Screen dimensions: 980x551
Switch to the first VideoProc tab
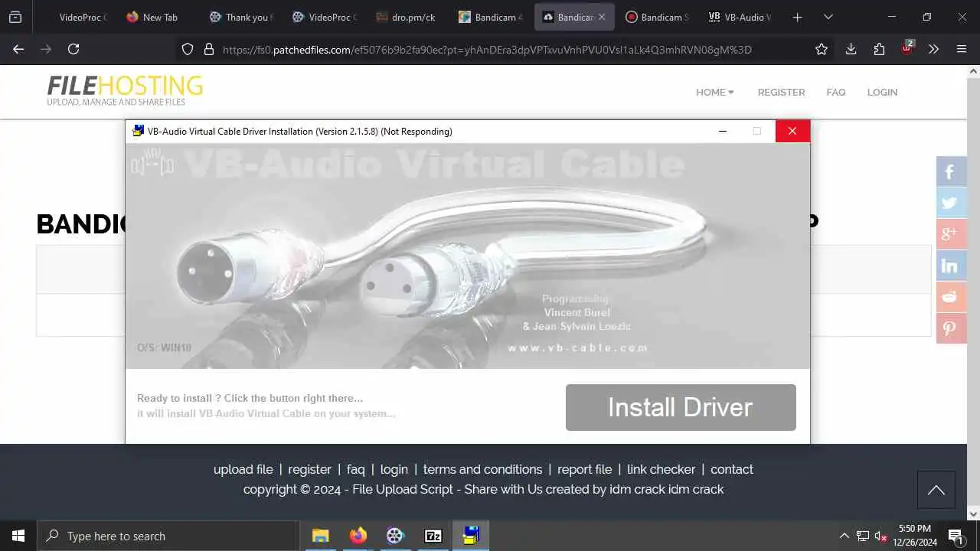pos(82,17)
